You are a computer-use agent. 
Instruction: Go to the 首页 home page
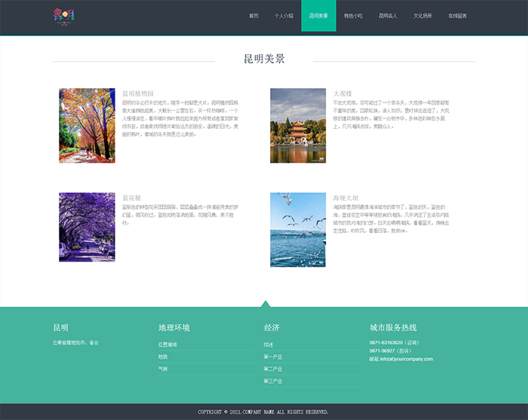tap(253, 16)
